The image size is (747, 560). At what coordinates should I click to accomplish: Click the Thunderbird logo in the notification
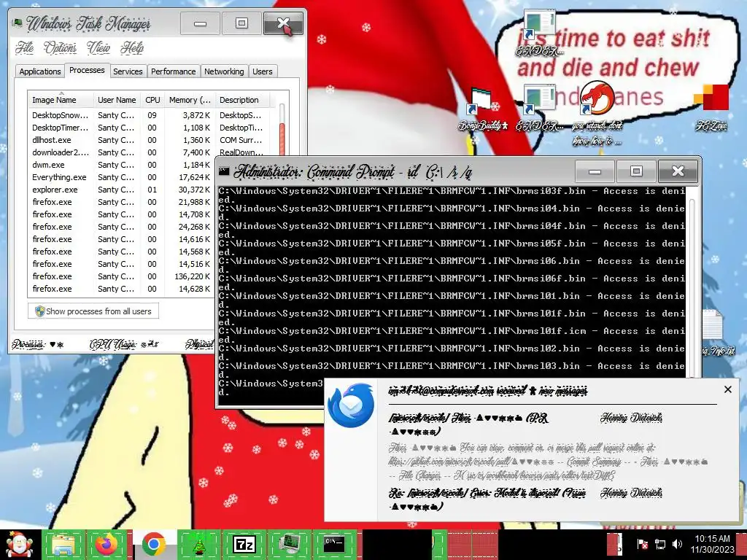(352, 405)
